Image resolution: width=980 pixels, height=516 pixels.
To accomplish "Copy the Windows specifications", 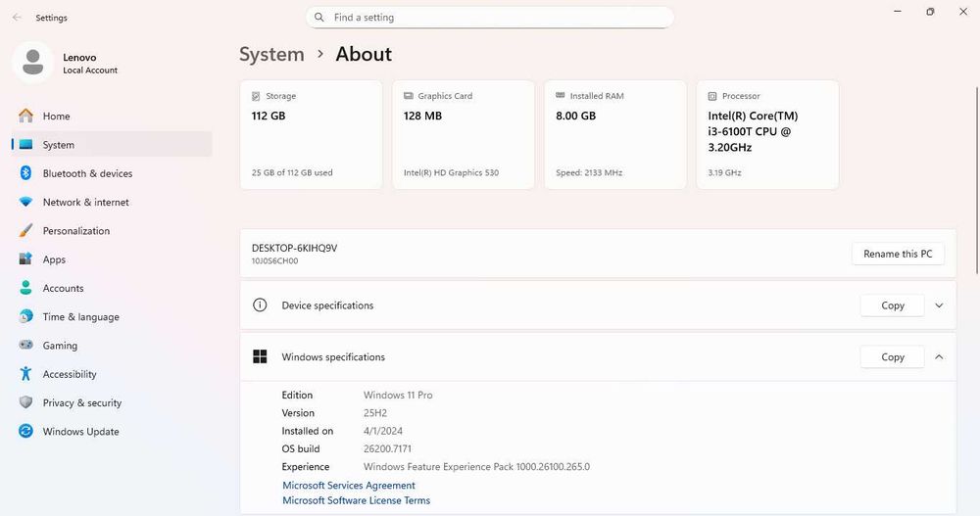I will 892,357.
